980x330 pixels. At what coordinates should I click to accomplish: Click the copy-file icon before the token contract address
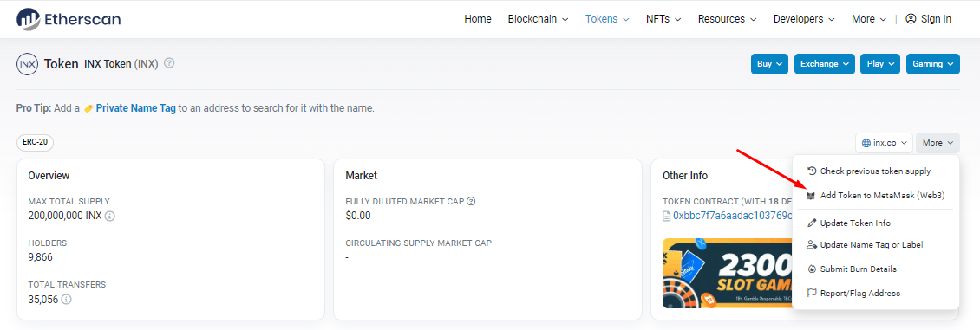[x=666, y=216]
